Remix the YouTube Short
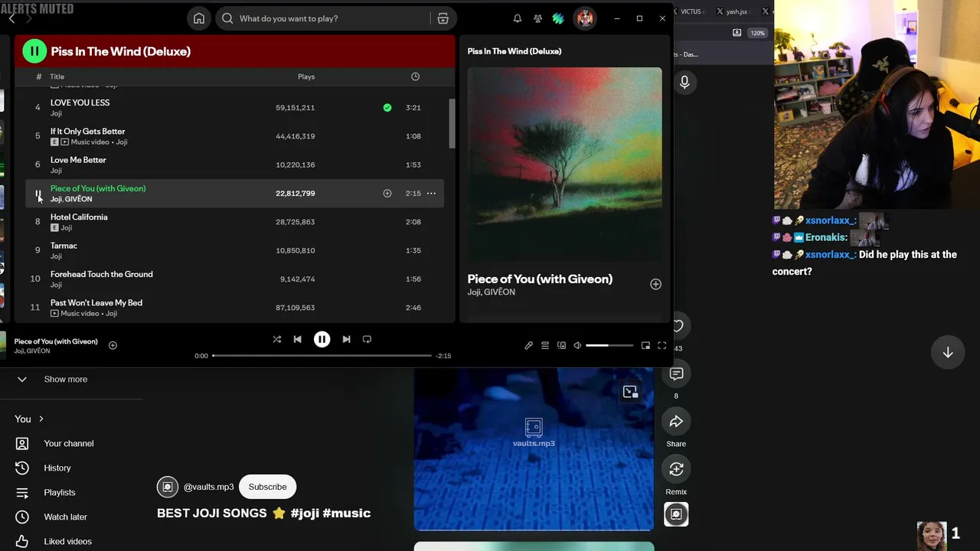This screenshot has width=980, height=551. click(x=676, y=469)
